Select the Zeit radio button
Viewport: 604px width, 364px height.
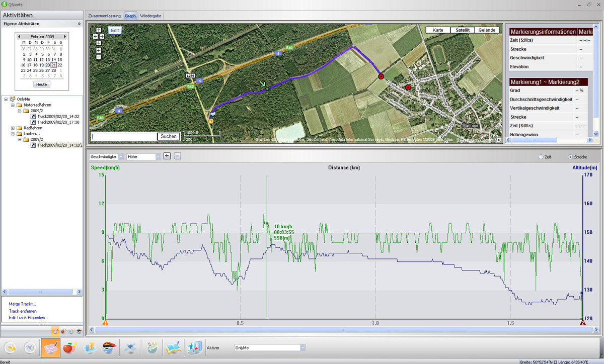[x=541, y=157]
